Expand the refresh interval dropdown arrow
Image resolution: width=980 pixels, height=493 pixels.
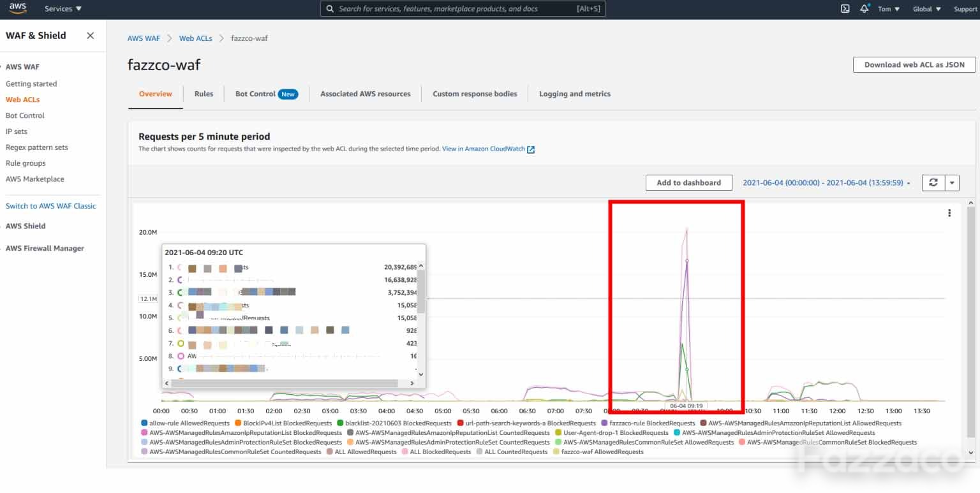coord(952,182)
